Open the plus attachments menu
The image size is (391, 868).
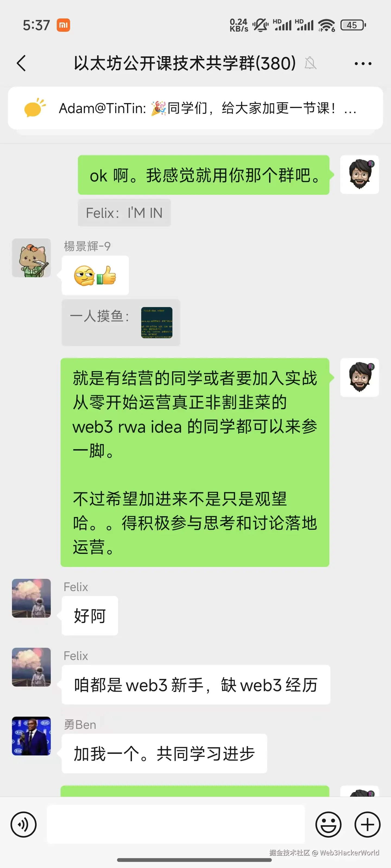(x=367, y=825)
